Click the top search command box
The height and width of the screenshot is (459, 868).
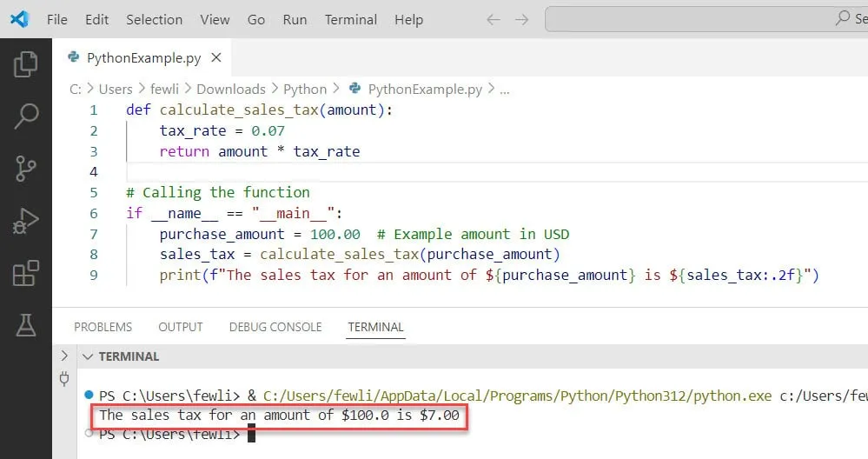point(704,18)
